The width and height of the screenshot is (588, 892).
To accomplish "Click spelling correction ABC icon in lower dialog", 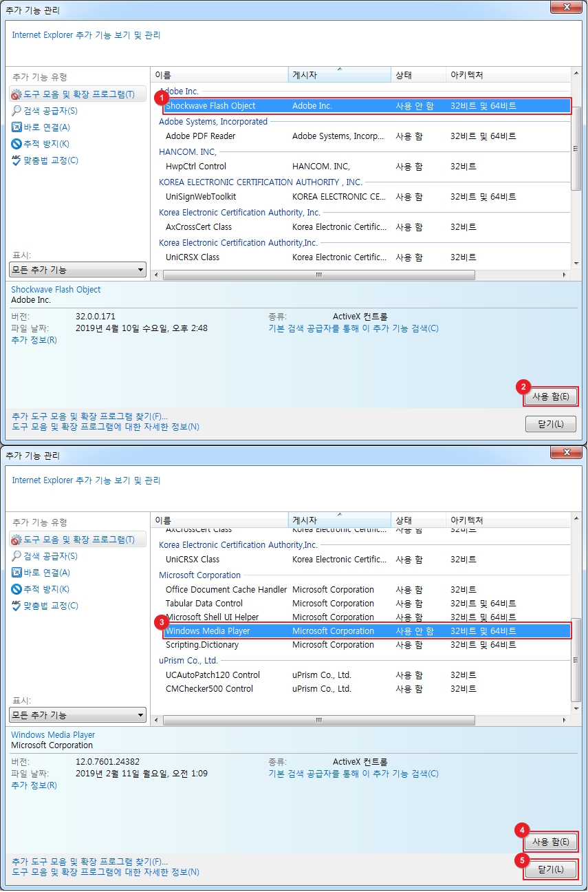I will click(17, 606).
